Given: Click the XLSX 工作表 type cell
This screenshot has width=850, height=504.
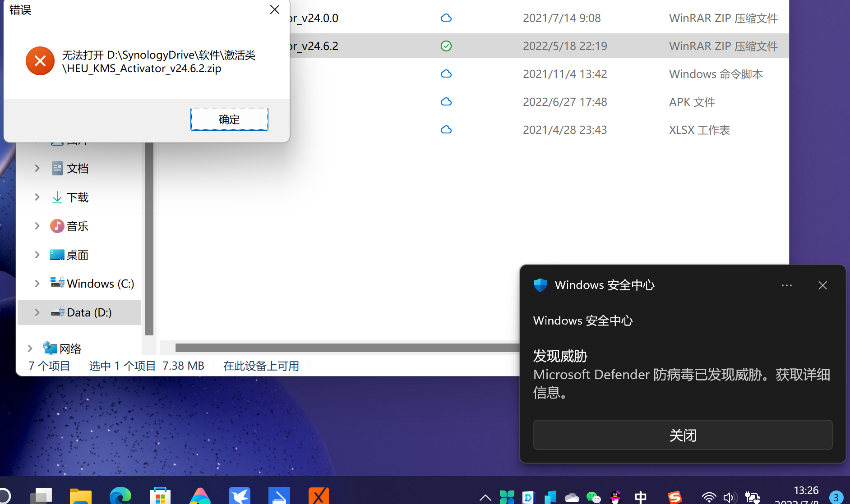Looking at the screenshot, I should 699,130.
